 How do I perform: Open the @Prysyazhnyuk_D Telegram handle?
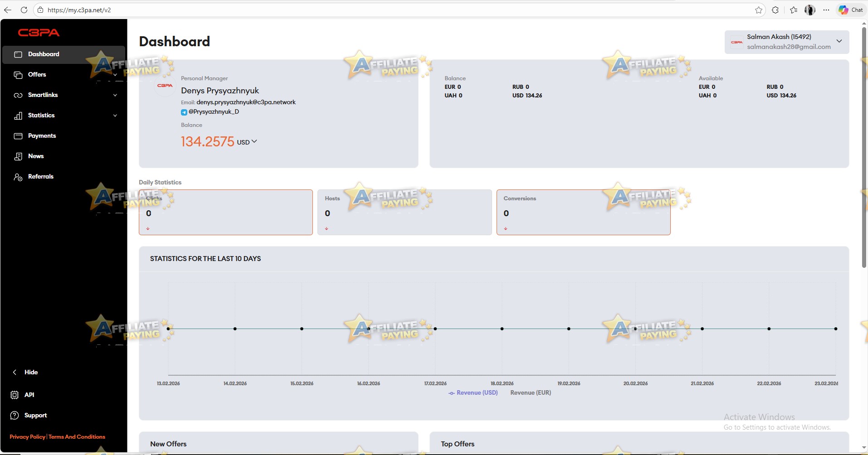tap(214, 112)
